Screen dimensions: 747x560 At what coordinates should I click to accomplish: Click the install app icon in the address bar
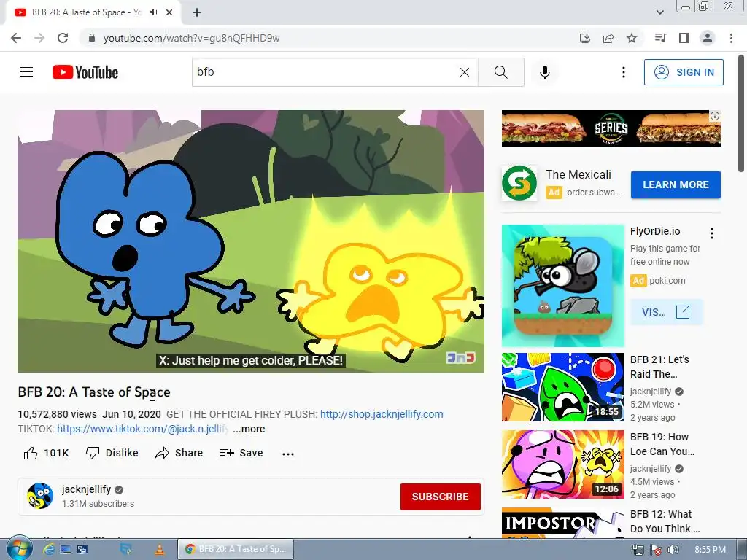(x=584, y=38)
